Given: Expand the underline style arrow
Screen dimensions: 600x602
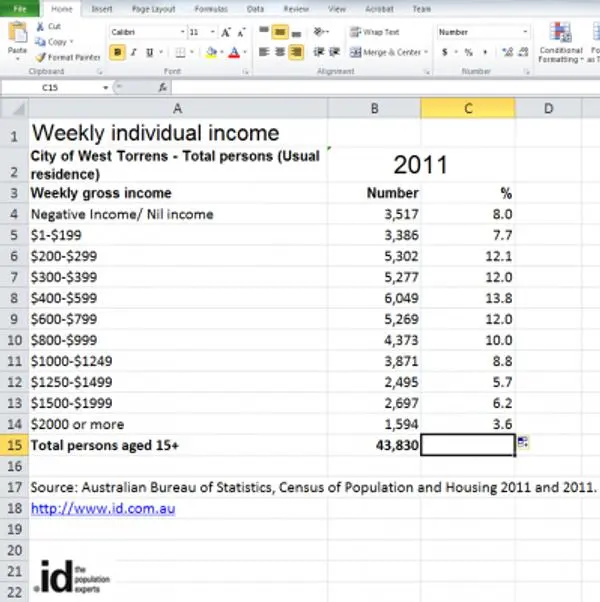Looking at the screenshot, I should click(161, 52).
